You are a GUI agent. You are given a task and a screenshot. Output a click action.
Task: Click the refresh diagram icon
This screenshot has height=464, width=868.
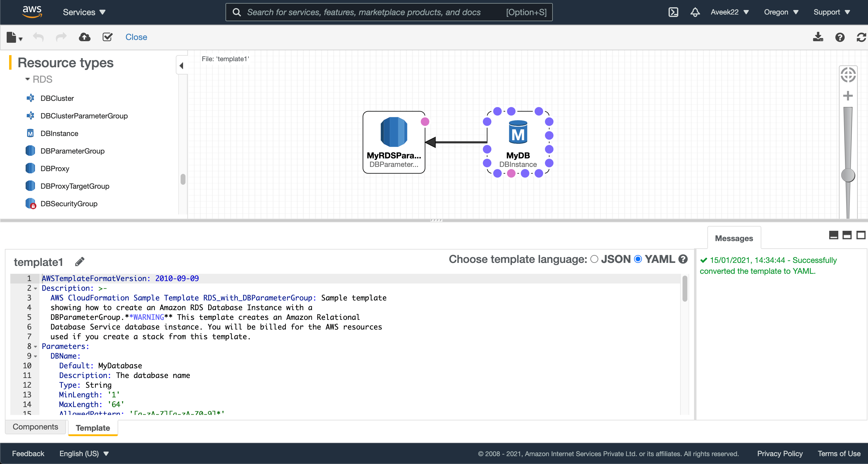click(861, 37)
